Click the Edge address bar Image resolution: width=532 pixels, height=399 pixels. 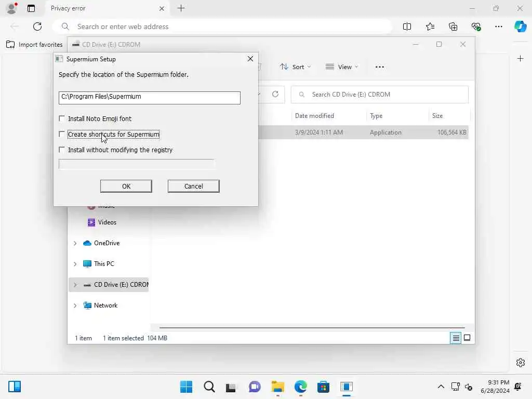coord(222,26)
